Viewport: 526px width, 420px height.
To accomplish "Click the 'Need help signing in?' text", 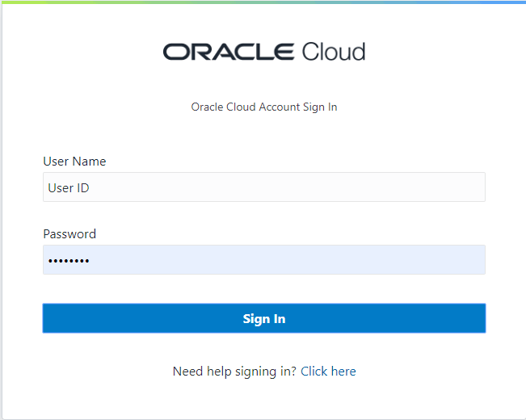I will click(x=234, y=372).
